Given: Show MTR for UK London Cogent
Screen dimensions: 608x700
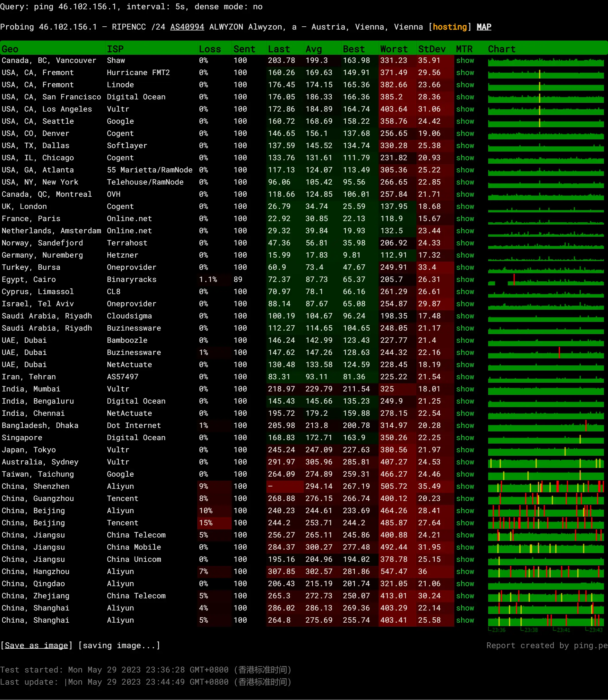Looking at the screenshot, I should (x=465, y=206).
